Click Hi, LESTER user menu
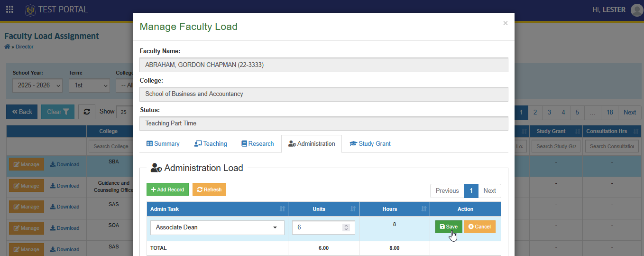644x256 pixels. coord(609,9)
